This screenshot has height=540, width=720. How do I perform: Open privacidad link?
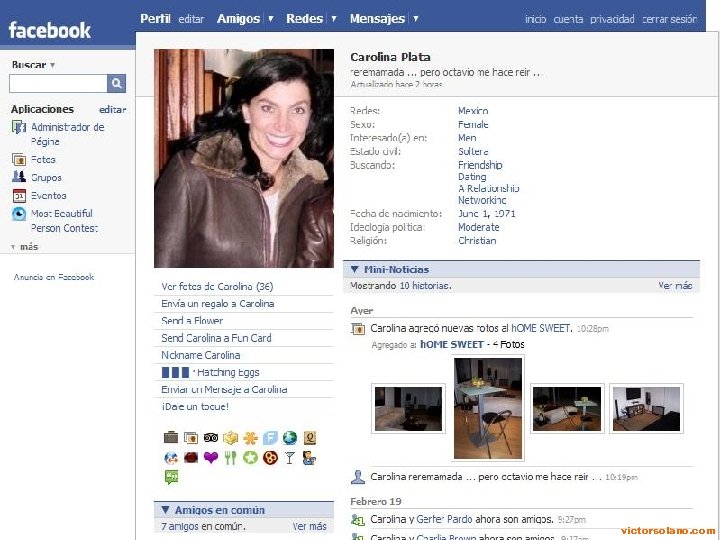612,19
